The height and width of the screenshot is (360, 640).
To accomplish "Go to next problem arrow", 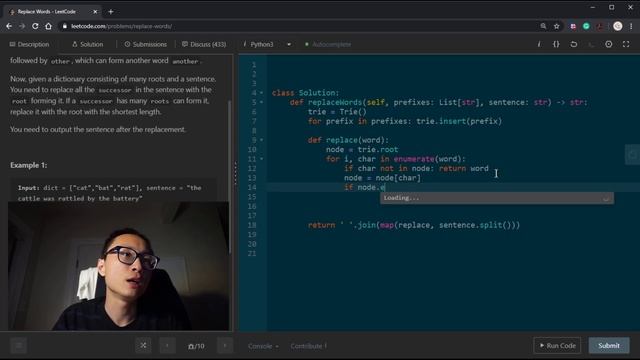I will click(x=225, y=346).
